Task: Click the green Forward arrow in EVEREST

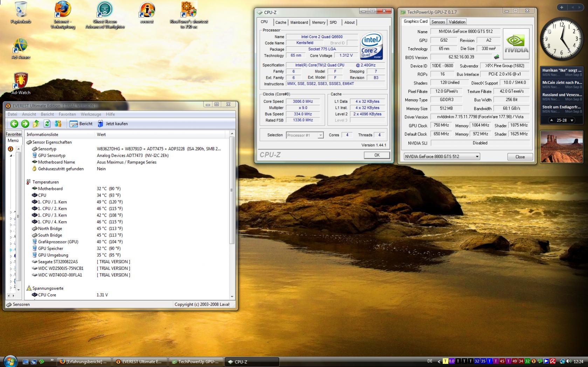Action: [x=25, y=123]
